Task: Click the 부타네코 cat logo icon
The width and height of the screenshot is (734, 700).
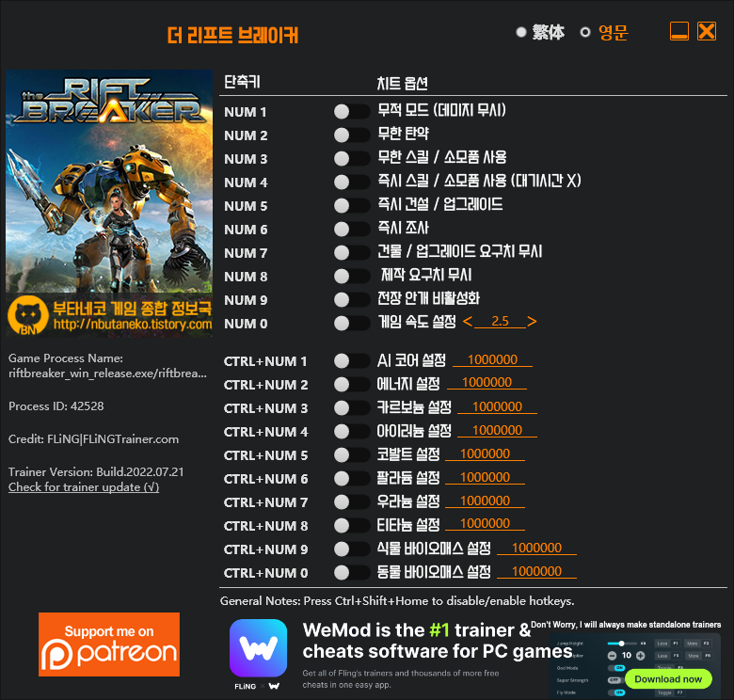Action: pos(28,315)
